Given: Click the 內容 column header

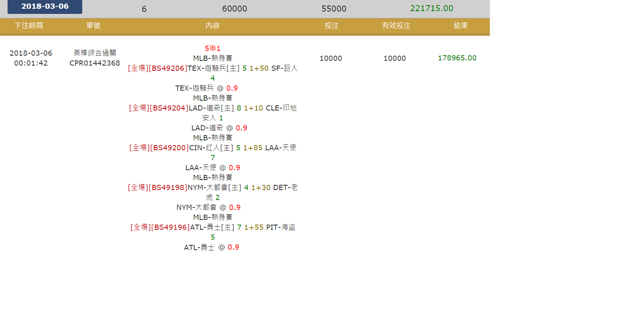Looking at the screenshot, I should tap(213, 26).
